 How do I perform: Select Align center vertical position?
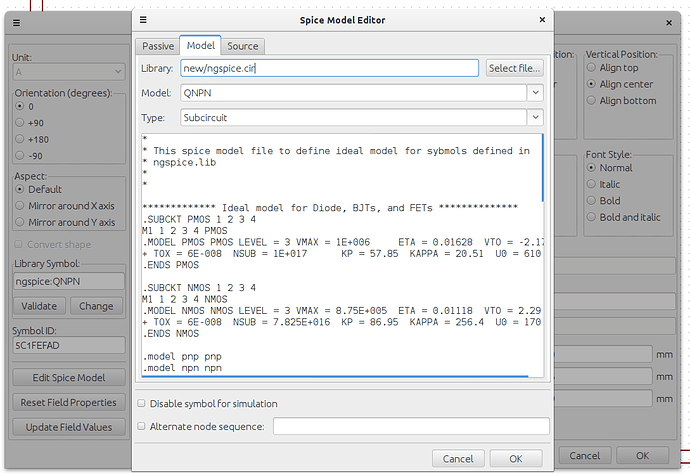point(591,84)
